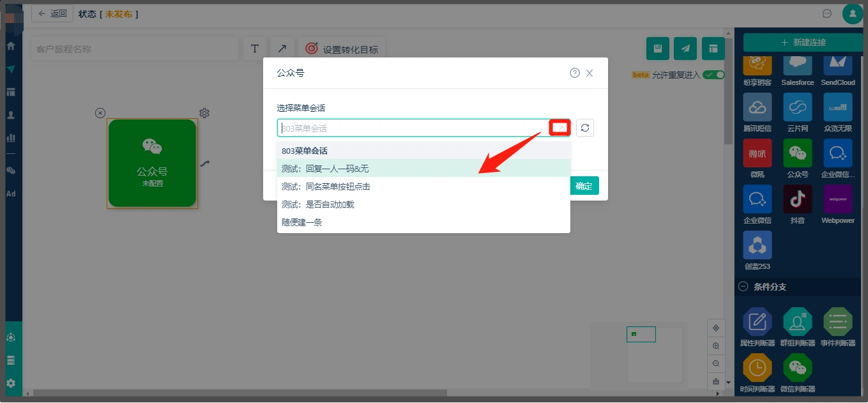Zoom in on the canvas

pyautogui.click(x=716, y=346)
